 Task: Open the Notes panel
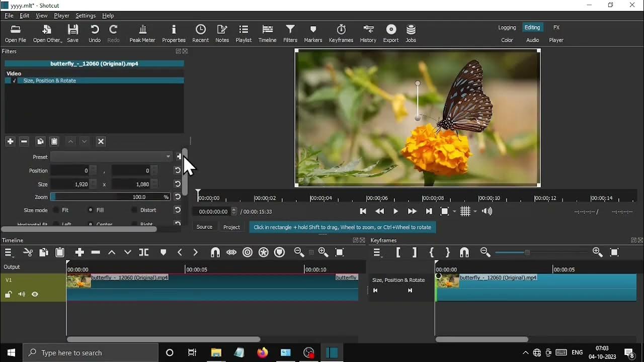coord(222,34)
